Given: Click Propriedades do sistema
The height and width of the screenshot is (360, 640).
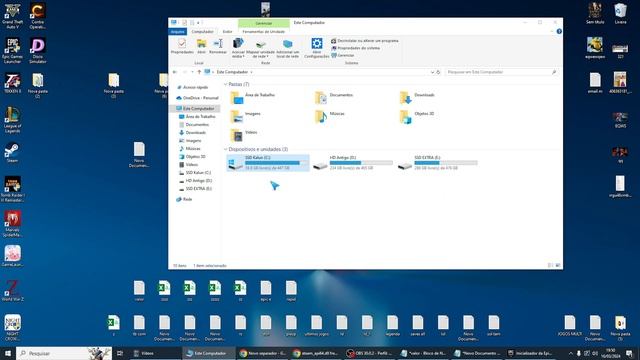Looking at the screenshot, I should (356, 48).
